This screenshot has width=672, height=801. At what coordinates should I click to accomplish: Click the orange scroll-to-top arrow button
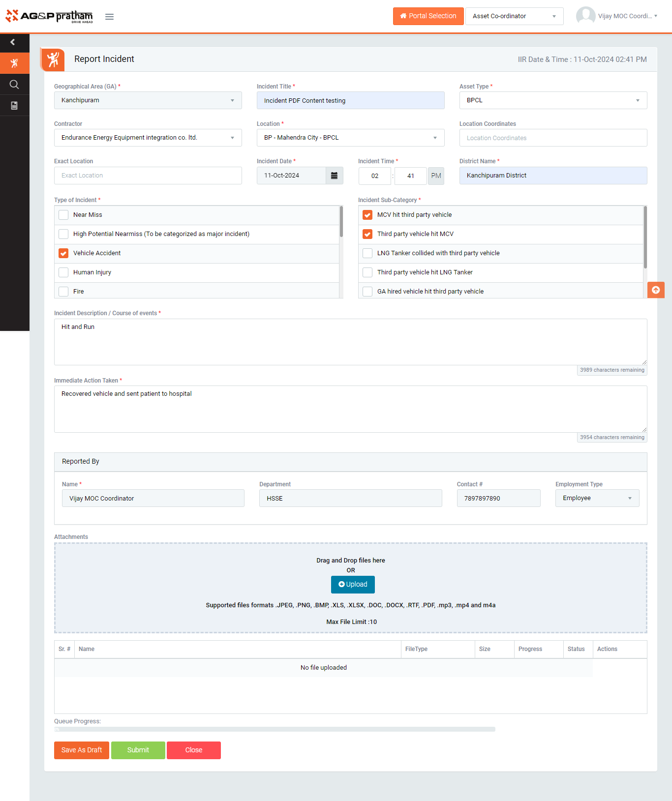655,290
